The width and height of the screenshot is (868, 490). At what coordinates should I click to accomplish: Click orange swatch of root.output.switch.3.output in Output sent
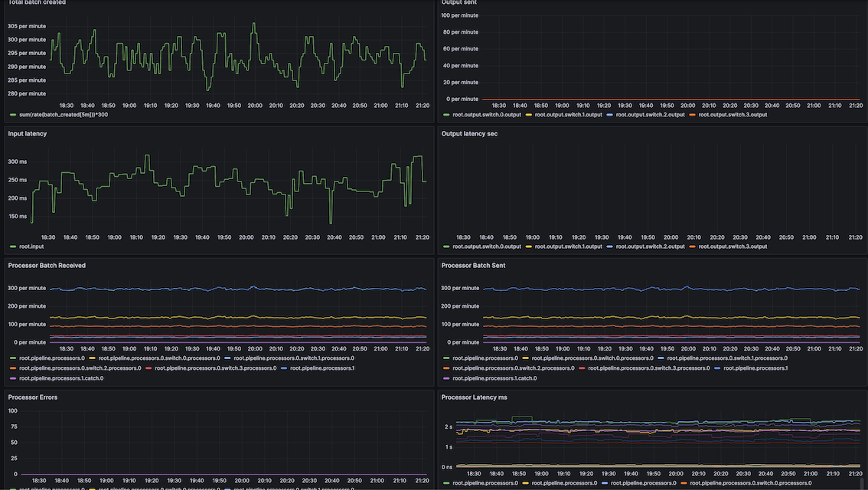tap(692, 115)
